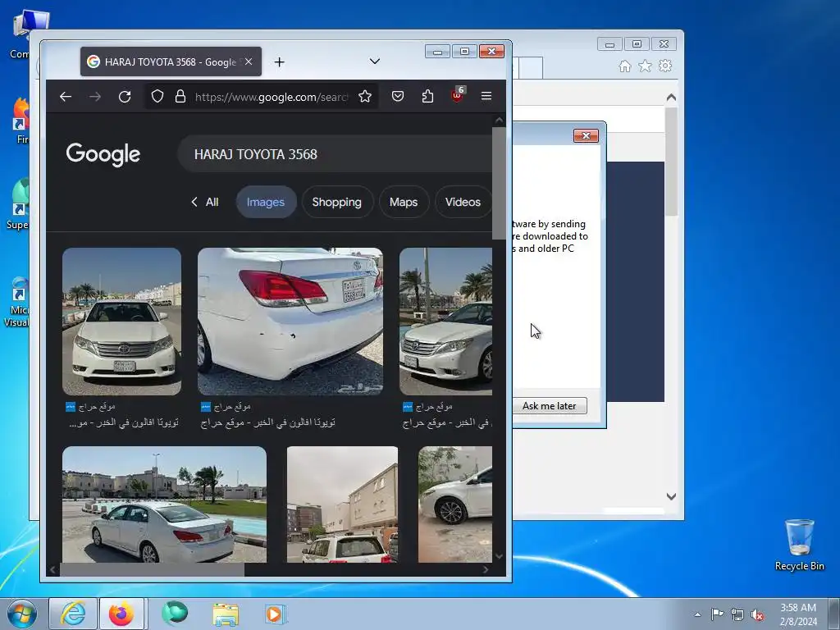Viewport: 840px width, 630px height.
Task: Open a new Firefox tab with plus
Action: pos(279,62)
